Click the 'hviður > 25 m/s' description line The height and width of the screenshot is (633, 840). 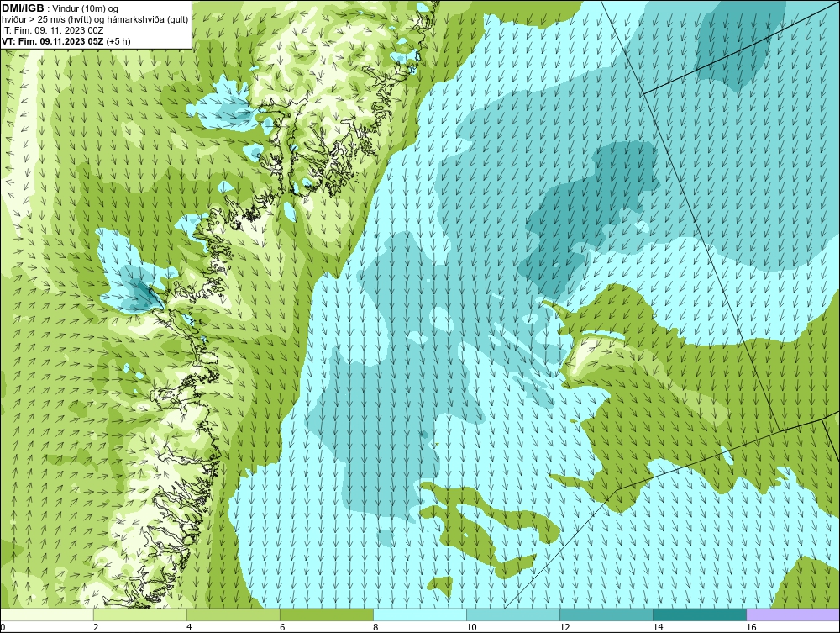pyautogui.click(x=95, y=19)
